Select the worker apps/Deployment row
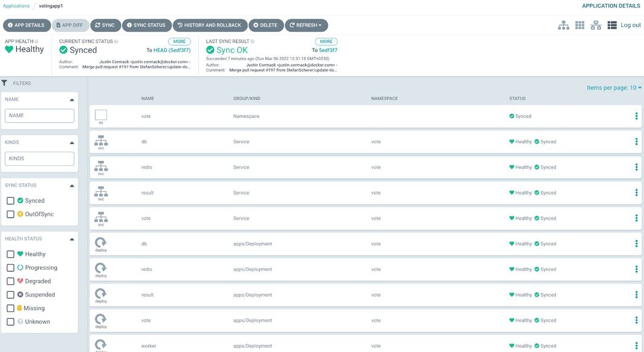 (365, 345)
